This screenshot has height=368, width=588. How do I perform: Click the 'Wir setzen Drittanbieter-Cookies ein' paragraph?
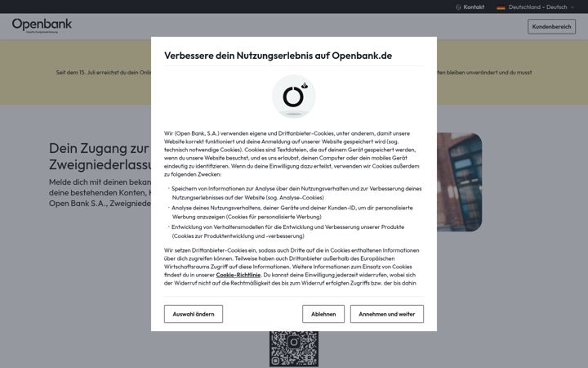pyautogui.click(x=292, y=267)
